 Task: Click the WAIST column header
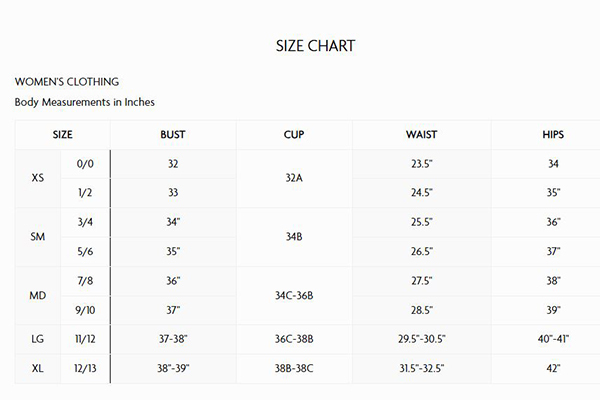coord(421,135)
